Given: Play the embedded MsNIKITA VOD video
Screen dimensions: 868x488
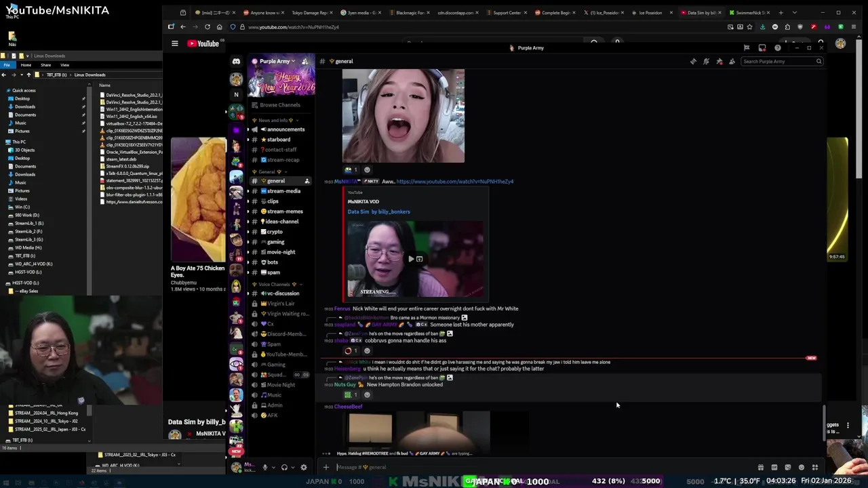Looking at the screenshot, I should click(410, 259).
